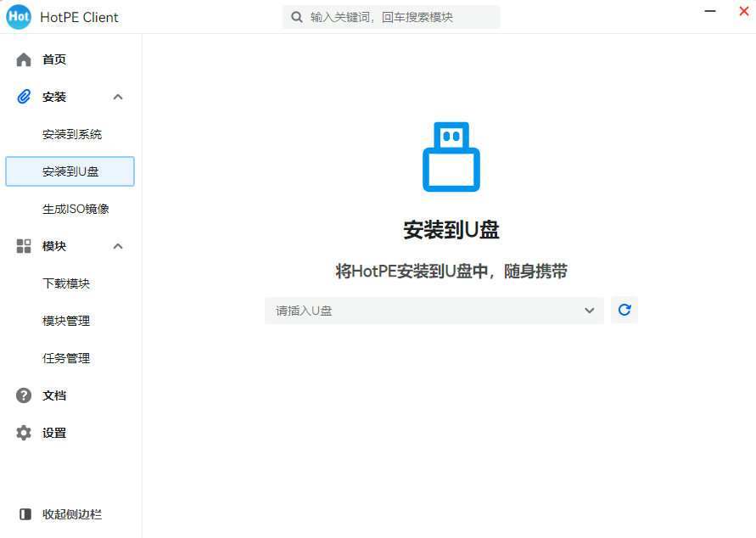Open 任务管理 page

coord(66,358)
